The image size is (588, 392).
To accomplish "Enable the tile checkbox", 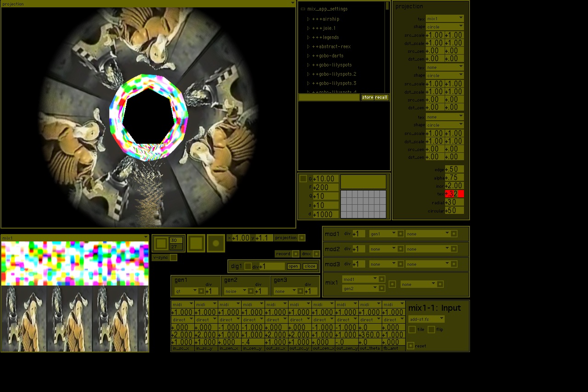I will pos(412,330).
